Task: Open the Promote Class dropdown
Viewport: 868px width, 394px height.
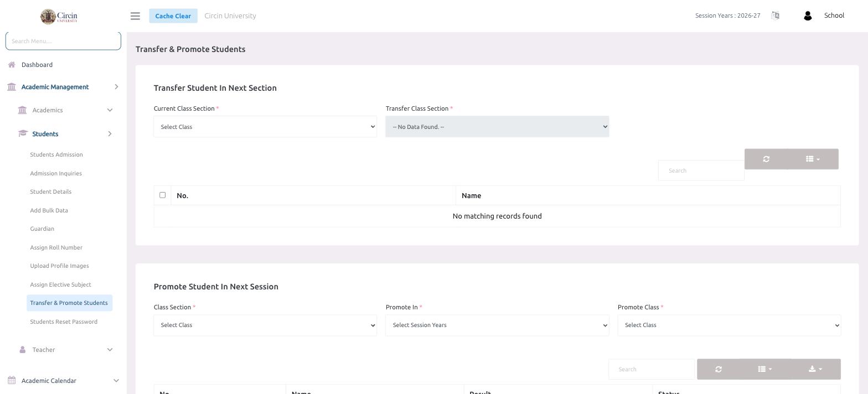Action: click(729, 325)
